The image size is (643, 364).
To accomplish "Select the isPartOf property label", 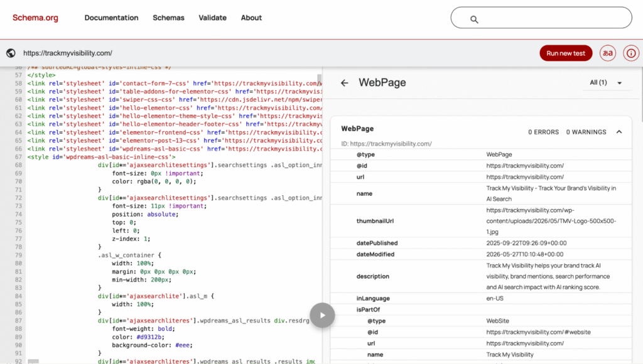I will (x=368, y=309).
